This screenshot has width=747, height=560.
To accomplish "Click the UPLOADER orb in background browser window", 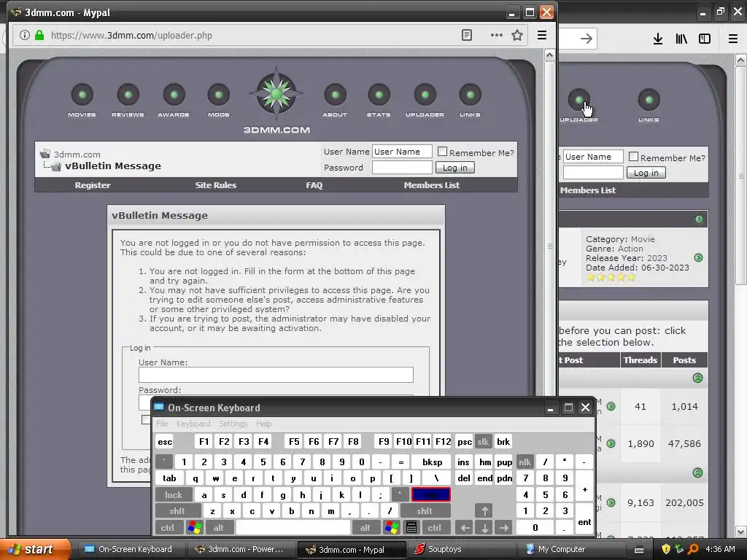I will coord(578,100).
